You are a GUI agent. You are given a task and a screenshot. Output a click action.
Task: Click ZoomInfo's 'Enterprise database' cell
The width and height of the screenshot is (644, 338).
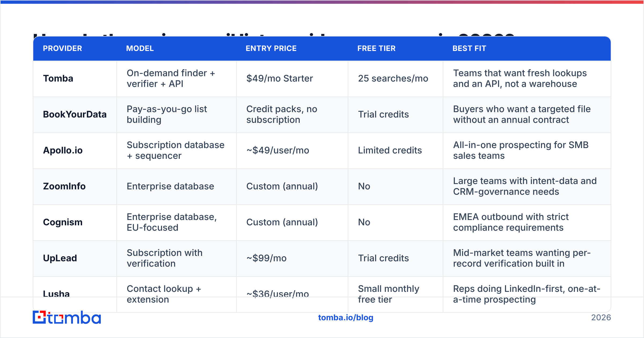(x=177, y=186)
